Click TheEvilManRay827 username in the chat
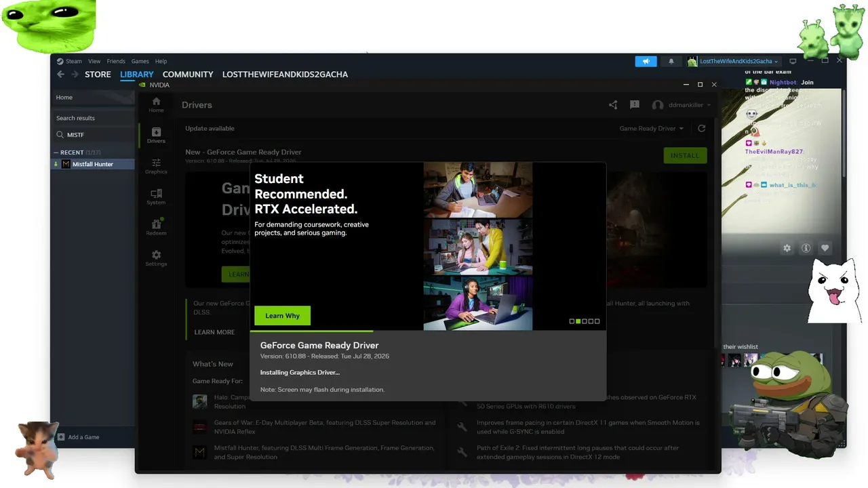868x488 pixels. coord(774,152)
